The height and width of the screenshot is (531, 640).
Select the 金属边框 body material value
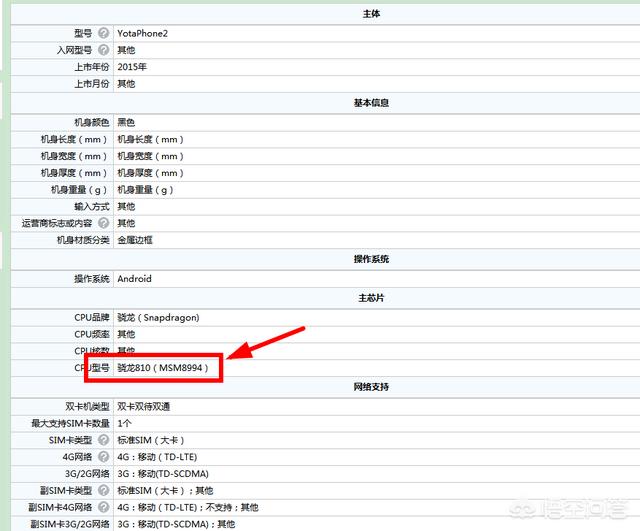click(135, 240)
